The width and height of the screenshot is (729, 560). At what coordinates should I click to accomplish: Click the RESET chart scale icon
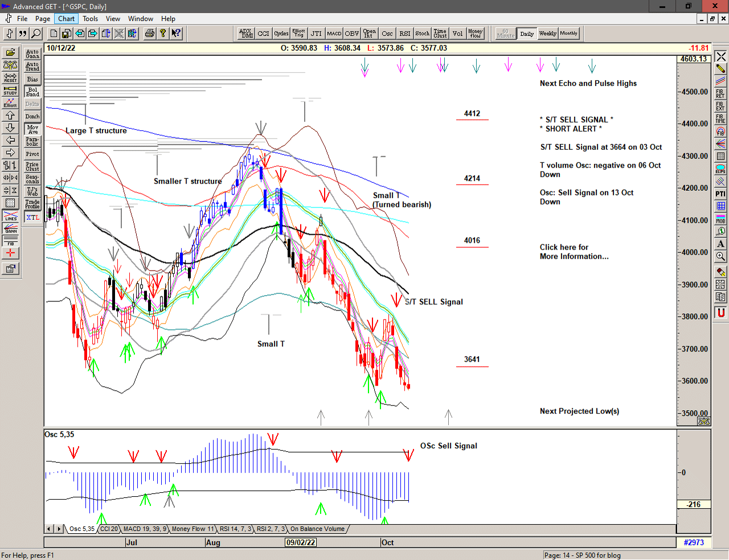(10, 78)
